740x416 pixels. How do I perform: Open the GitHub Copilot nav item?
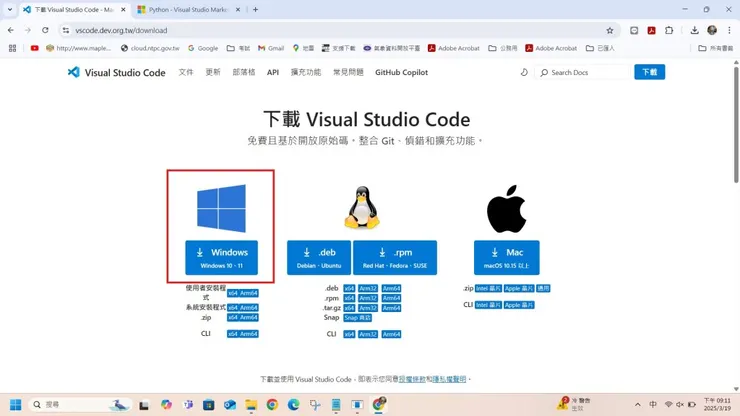coord(402,72)
